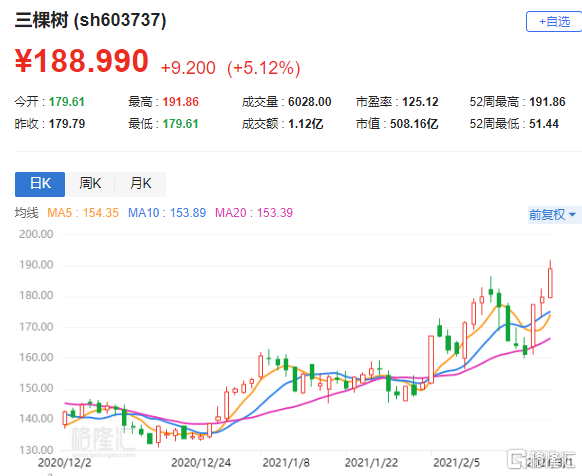
Task: Click the 130.00 y-axis label
Action: 36,450
